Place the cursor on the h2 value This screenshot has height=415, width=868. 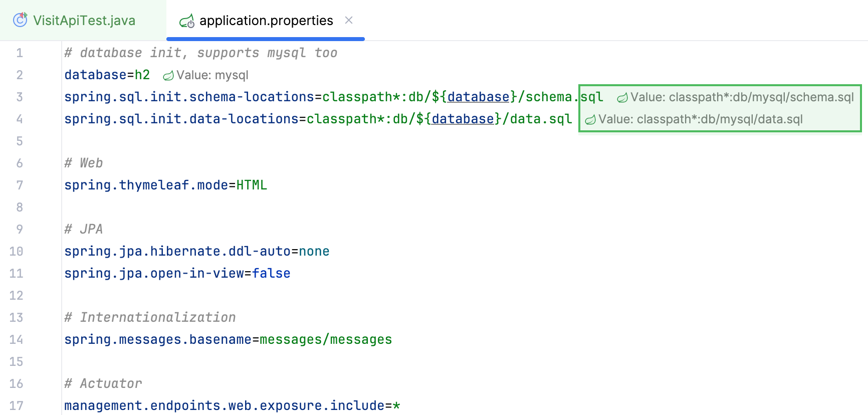coord(142,75)
